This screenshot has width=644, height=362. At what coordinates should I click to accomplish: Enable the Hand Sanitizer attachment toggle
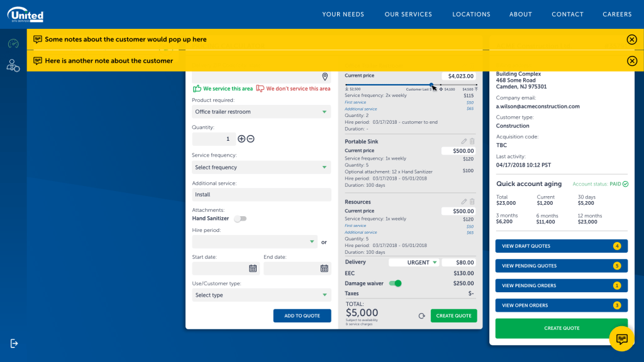tap(240, 219)
